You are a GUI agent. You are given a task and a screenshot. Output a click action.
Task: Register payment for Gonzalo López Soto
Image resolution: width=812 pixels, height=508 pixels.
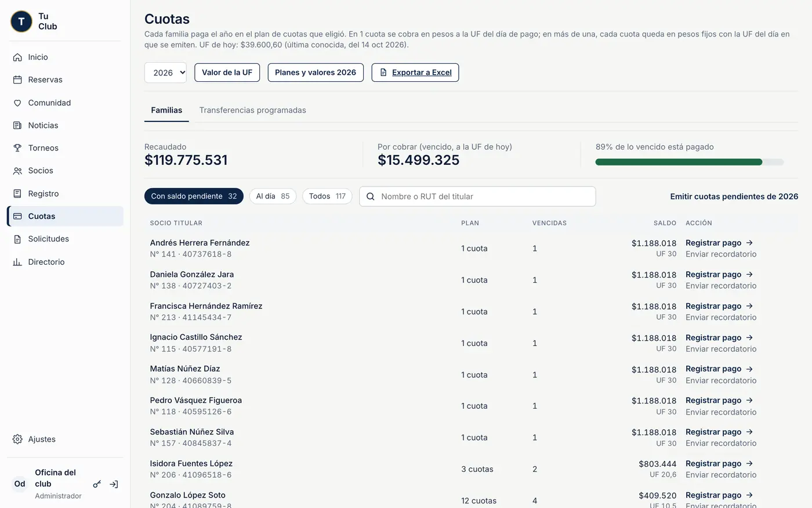pos(719,495)
